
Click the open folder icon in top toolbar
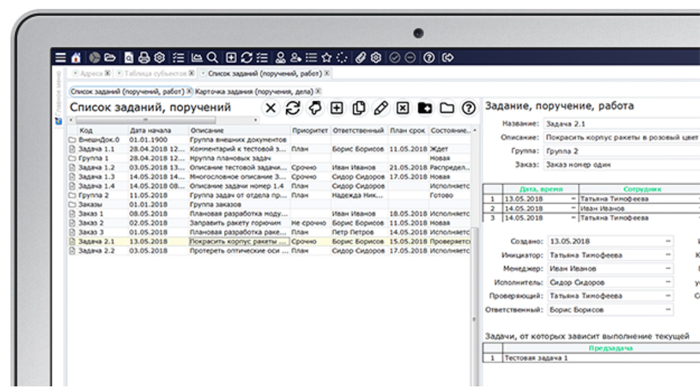(x=110, y=58)
